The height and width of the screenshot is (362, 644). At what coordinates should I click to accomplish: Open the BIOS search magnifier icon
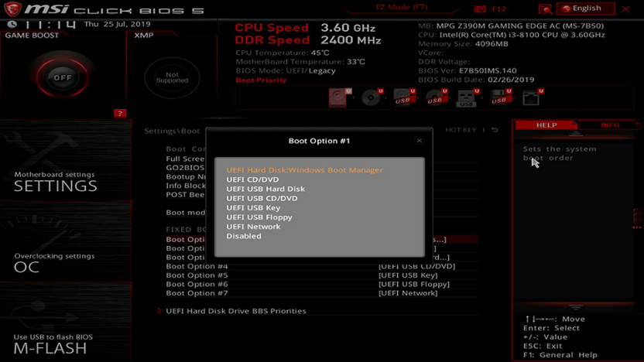coord(546,9)
